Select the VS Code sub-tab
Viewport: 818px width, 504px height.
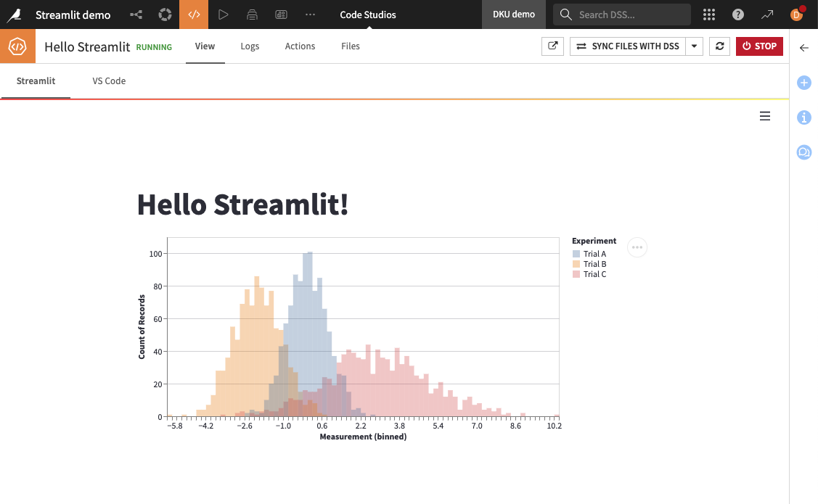[x=109, y=80]
